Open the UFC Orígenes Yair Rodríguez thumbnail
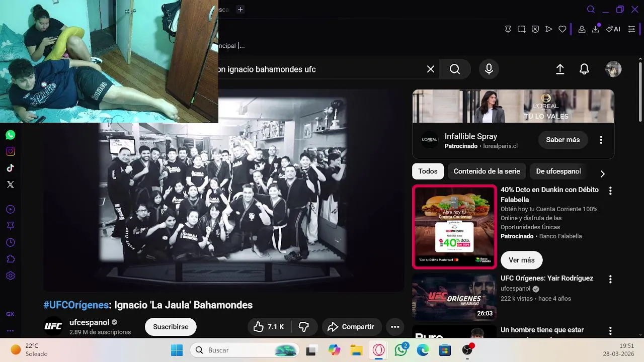 [454, 297]
